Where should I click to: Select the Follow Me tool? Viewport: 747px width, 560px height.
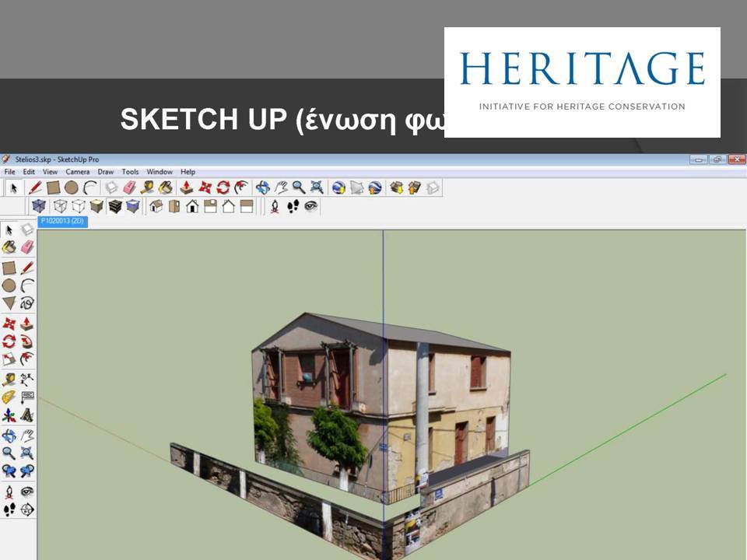coord(27,342)
